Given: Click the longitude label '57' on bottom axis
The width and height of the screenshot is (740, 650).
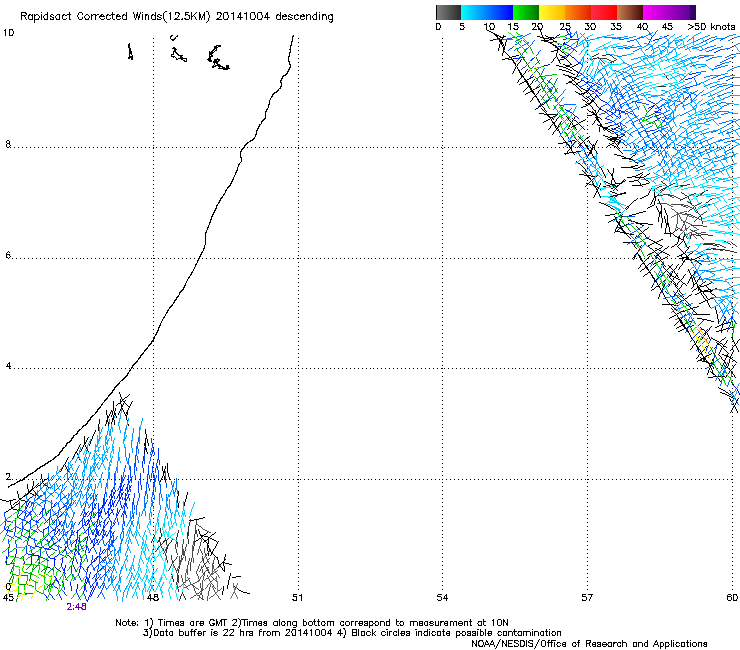Looking at the screenshot, I should pyautogui.click(x=587, y=598).
